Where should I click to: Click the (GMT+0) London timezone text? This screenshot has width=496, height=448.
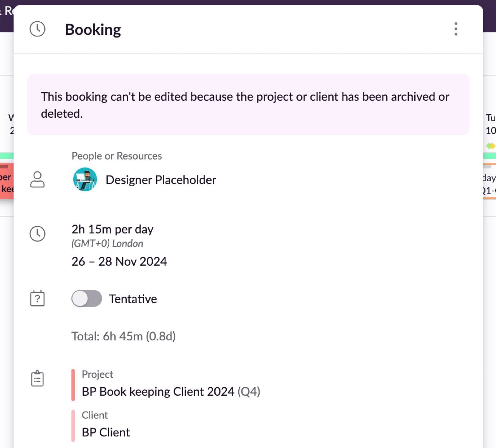click(x=107, y=244)
